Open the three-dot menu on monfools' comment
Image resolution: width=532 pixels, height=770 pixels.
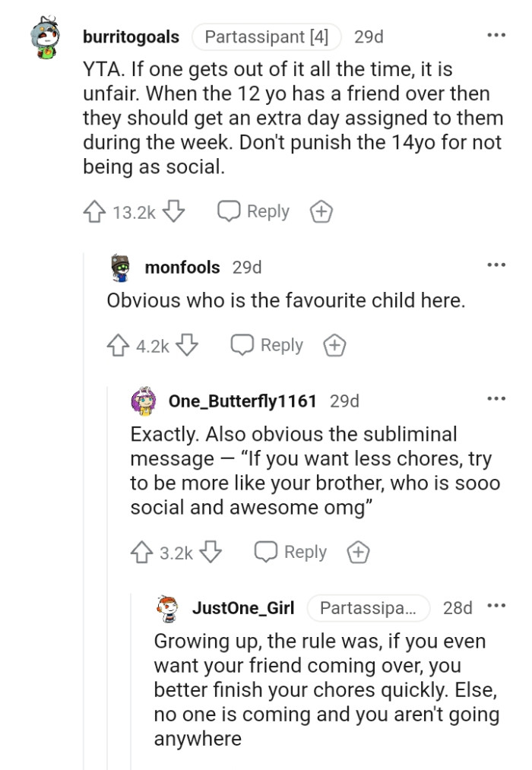pos(496,265)
